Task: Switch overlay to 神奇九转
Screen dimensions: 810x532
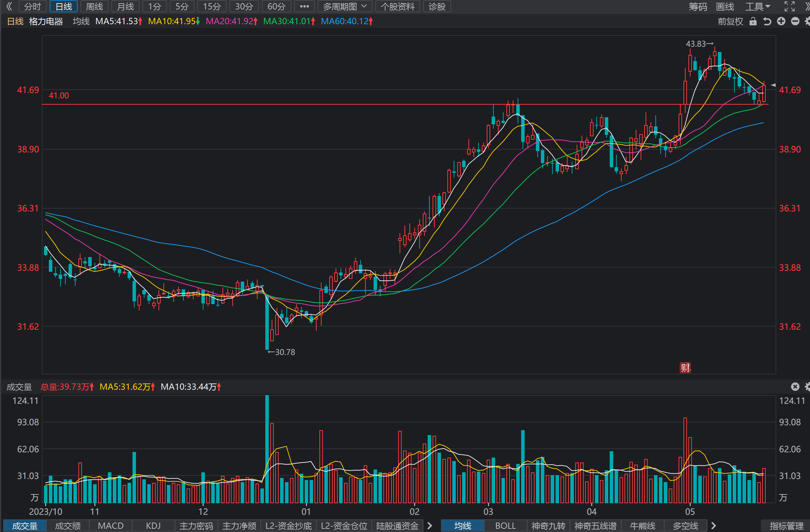Action: 549,526
